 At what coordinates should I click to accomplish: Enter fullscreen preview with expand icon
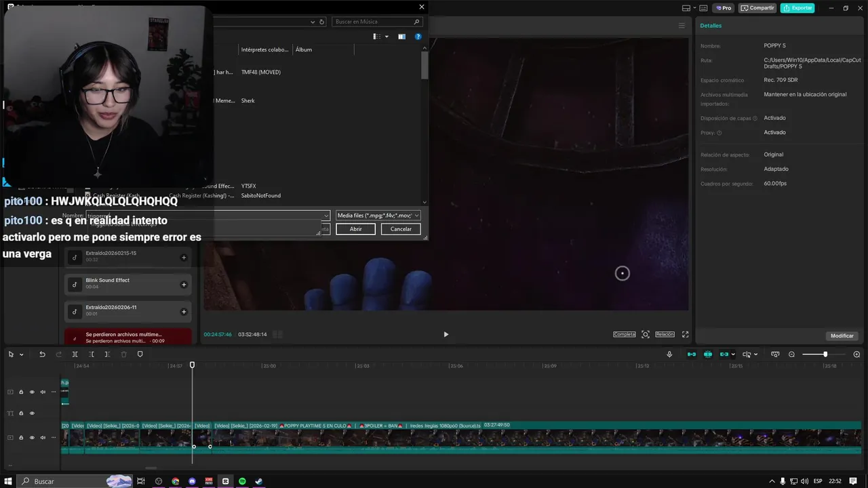pos(685,334)
